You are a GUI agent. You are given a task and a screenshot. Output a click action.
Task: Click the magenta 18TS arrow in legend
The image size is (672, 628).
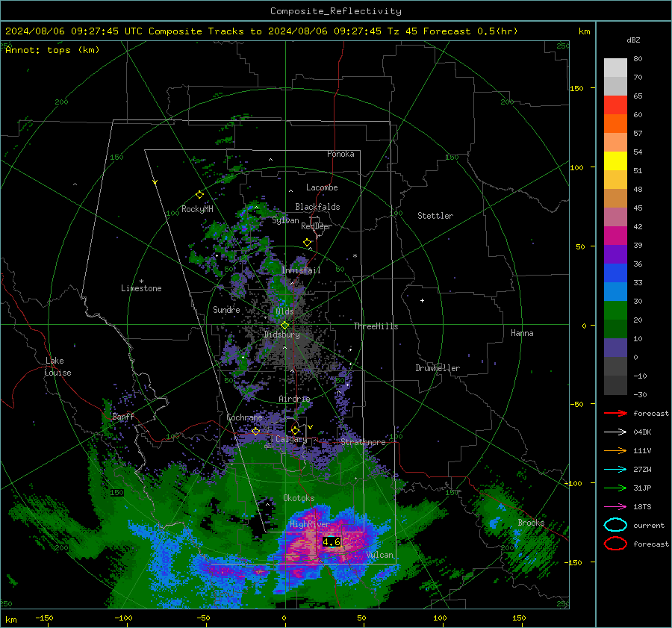pyautogui.click(x=615, y=507)
